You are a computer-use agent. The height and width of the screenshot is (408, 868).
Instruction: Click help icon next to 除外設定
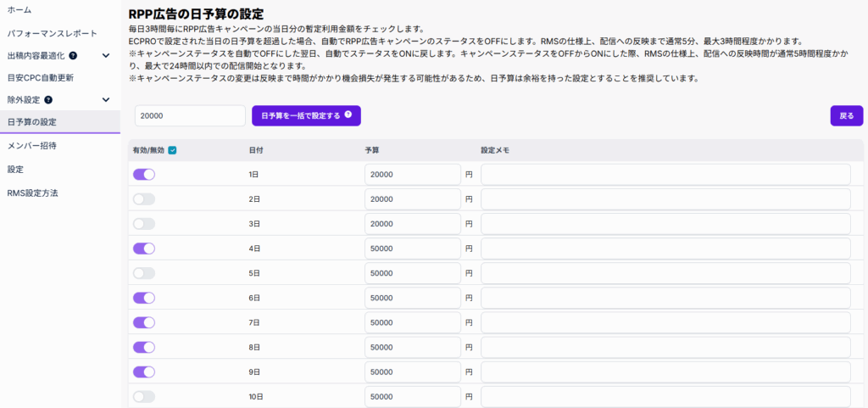pyautogui.click(x=48, y=100)
